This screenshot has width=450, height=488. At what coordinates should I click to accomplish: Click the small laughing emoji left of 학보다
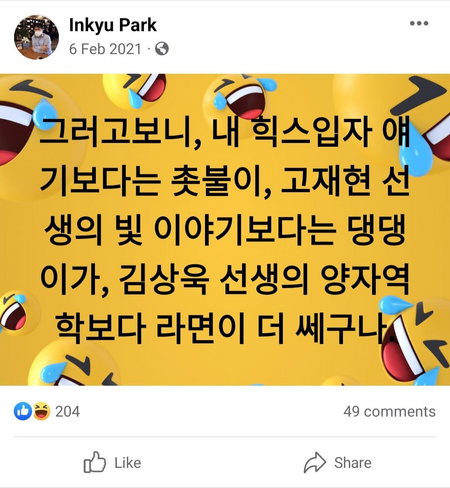click(x=15, y=312)
